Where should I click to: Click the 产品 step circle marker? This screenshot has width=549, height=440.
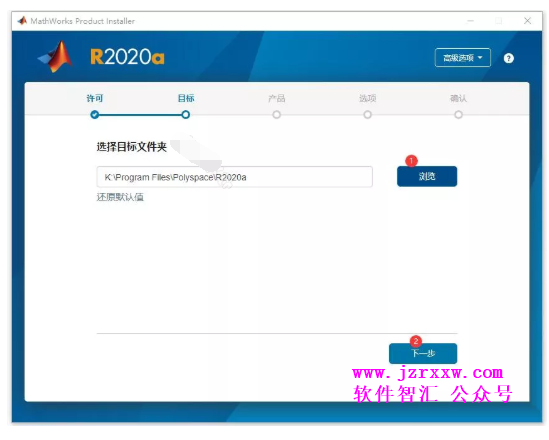point(277,114)
